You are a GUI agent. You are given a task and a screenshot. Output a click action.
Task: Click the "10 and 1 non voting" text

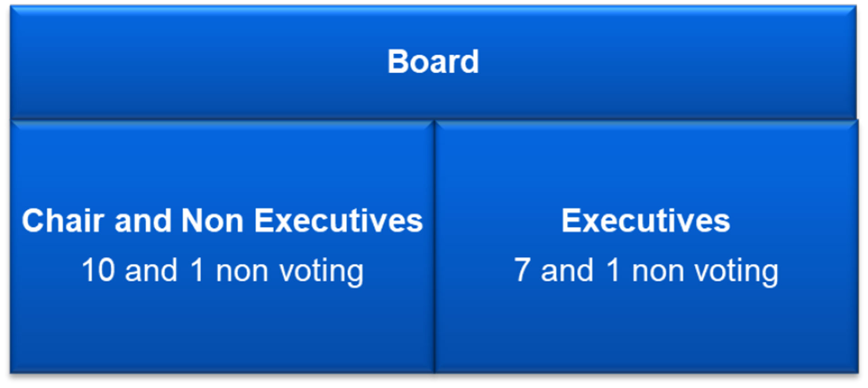[x=222, y=271]
